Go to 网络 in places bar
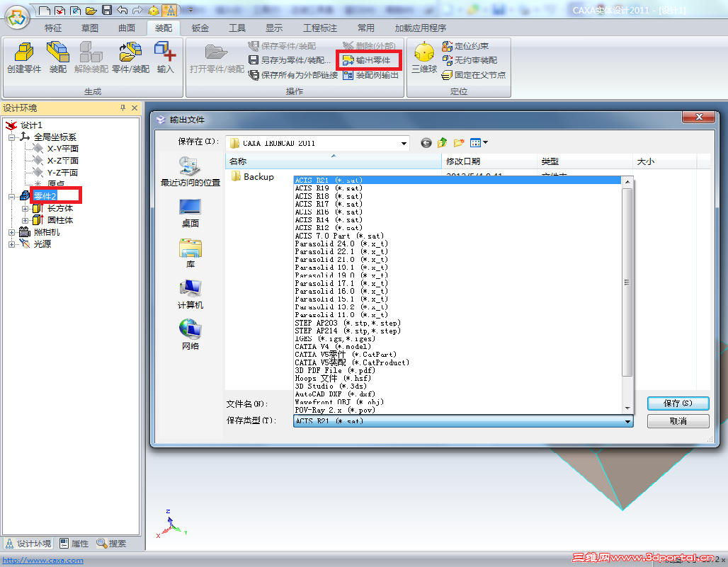Image resolution: width=728 pixels, height=567 pixels. point(190,335)
